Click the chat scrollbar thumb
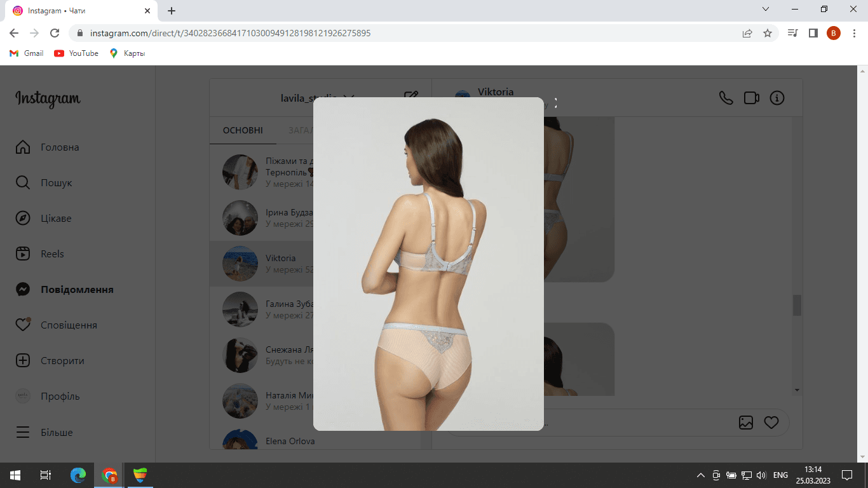The width and height of the screenshot is (868, 488). [x=797, y=305]
